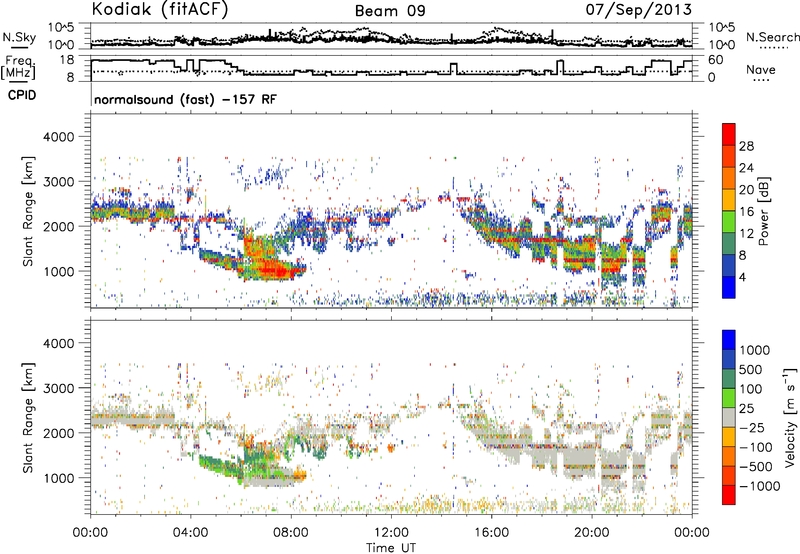800x554 pixels.
Task: Click "Slant Range [km]" label of power panel
Action: 28,211
